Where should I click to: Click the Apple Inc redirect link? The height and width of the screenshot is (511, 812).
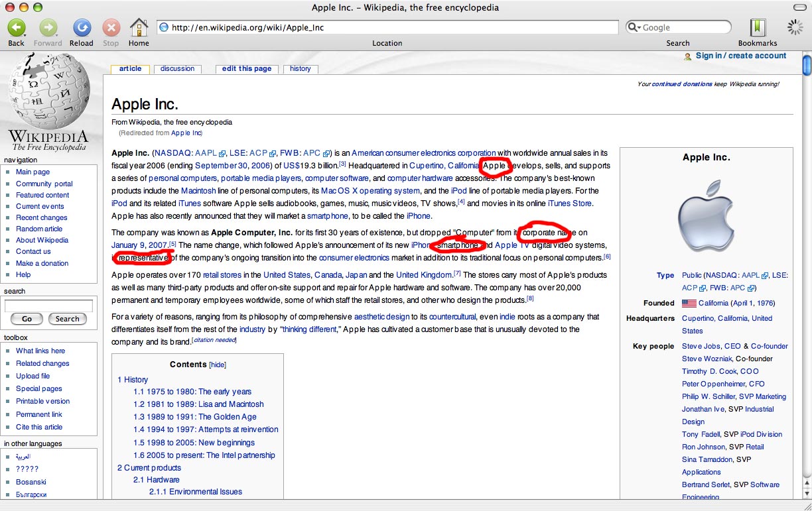pyautogui.click(x=186, y=133)
